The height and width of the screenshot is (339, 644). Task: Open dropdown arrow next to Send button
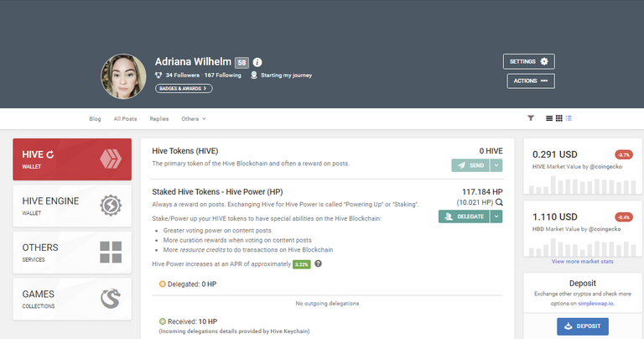coord(496,166)
